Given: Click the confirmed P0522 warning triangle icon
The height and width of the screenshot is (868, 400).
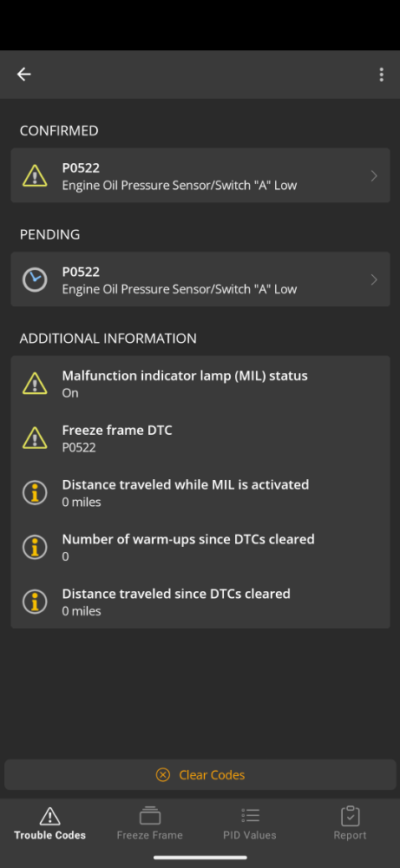Looking at the screenshot, I should pos(35,175).
